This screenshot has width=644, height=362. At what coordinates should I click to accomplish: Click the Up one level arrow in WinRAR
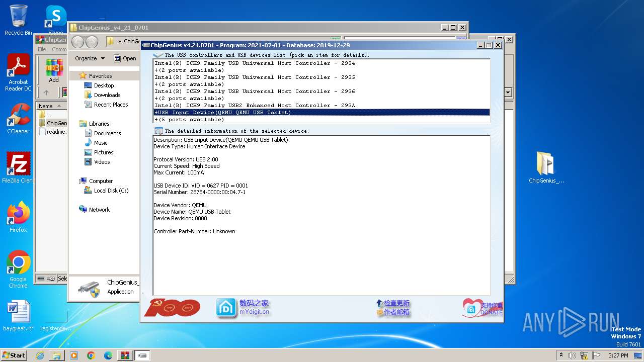(46, 93)
